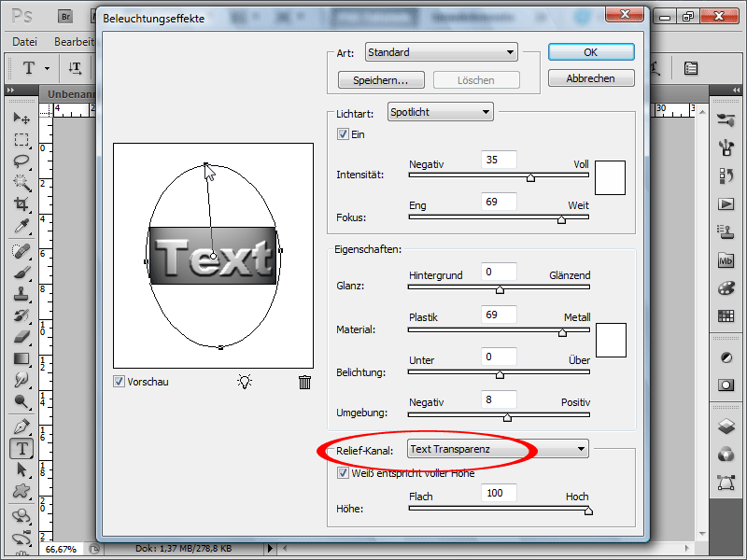Open the status bar info arrow menu

point(270,549)
